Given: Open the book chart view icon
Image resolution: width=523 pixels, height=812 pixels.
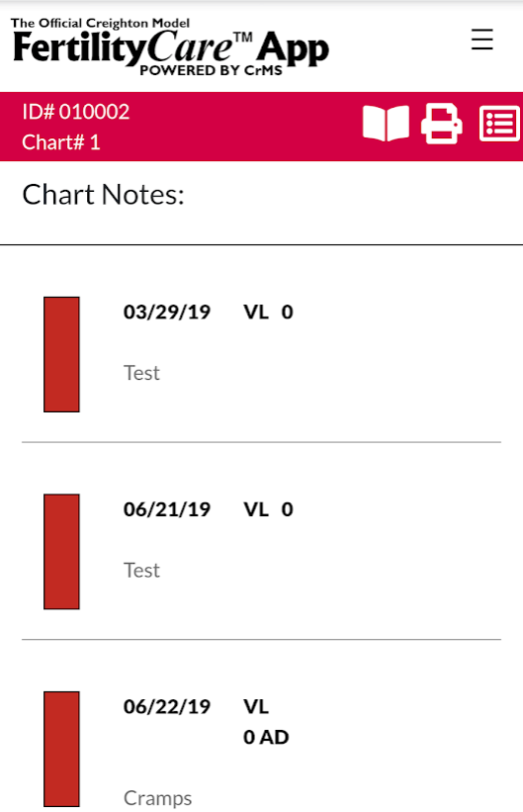Looking at the screenshot, I should [386, 124].
